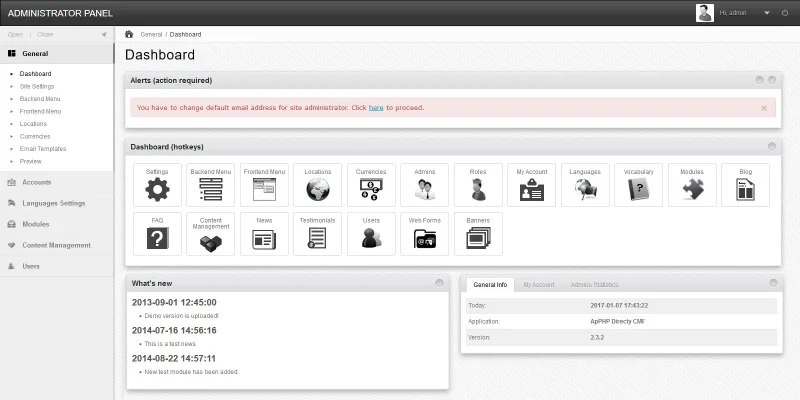Click the '2014-07-16 14:56:16' news date
800x400 pixels.
[x=174, y=331]
